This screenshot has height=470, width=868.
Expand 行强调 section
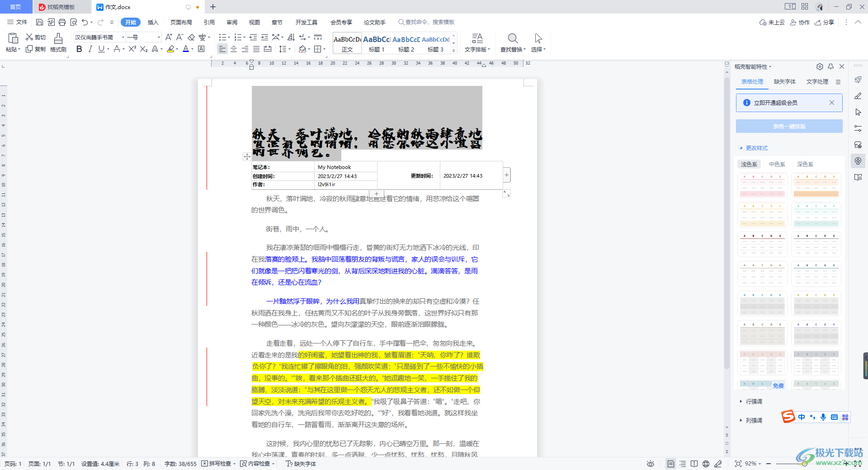[x=751, y=401]
